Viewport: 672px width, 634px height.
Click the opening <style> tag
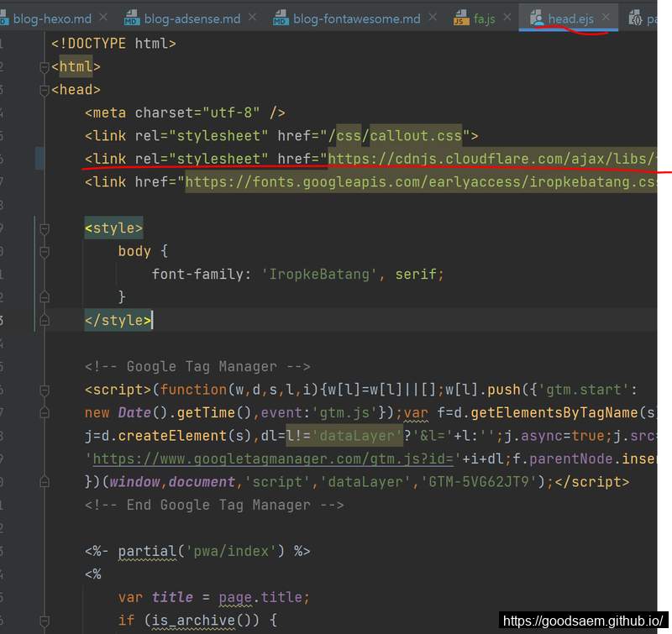coord(113,228)
